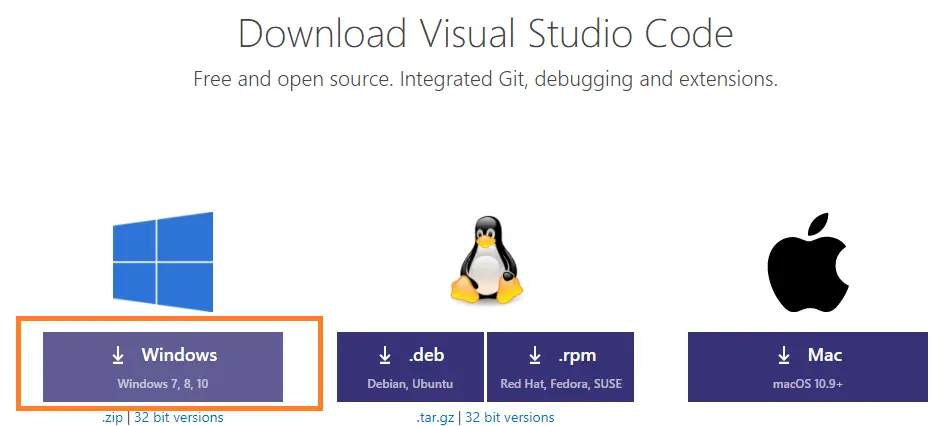The image size is (937, 426).
Task: Click the download arrow on Windows button
Action: [x=118, y=355]
